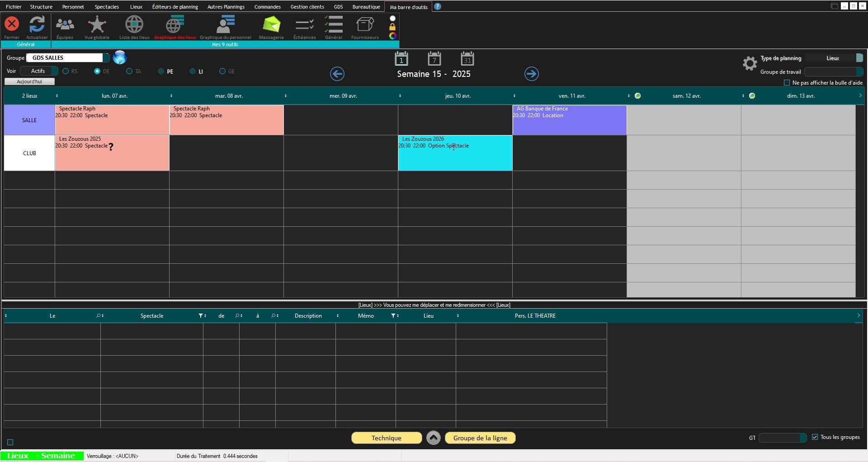Open the Fournisseurs box icon

click(364, 24)
